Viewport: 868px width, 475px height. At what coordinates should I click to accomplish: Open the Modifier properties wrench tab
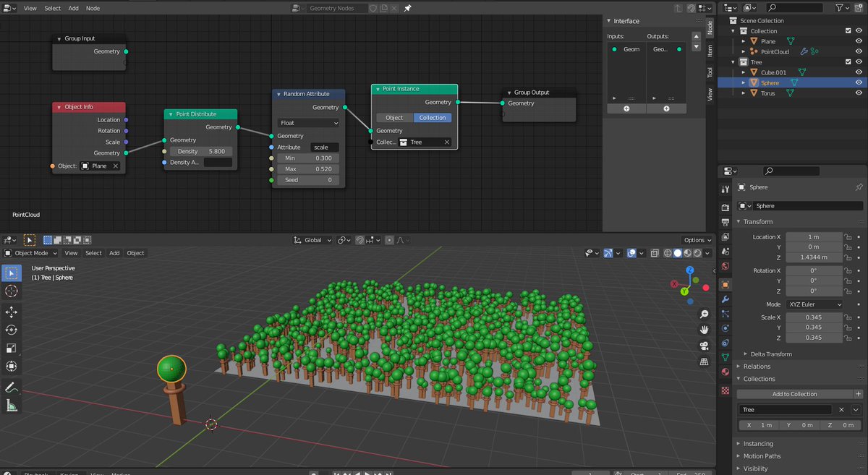[x=726, y=299]
